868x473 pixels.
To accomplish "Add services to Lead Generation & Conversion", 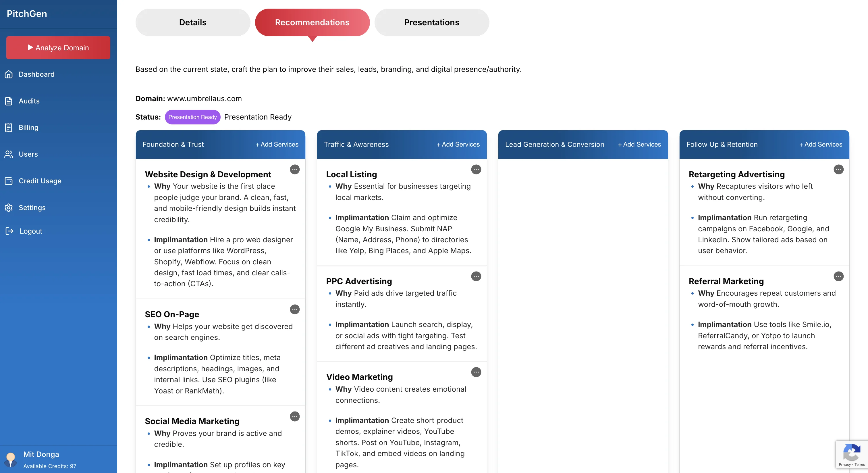I will tap(639, 144).
